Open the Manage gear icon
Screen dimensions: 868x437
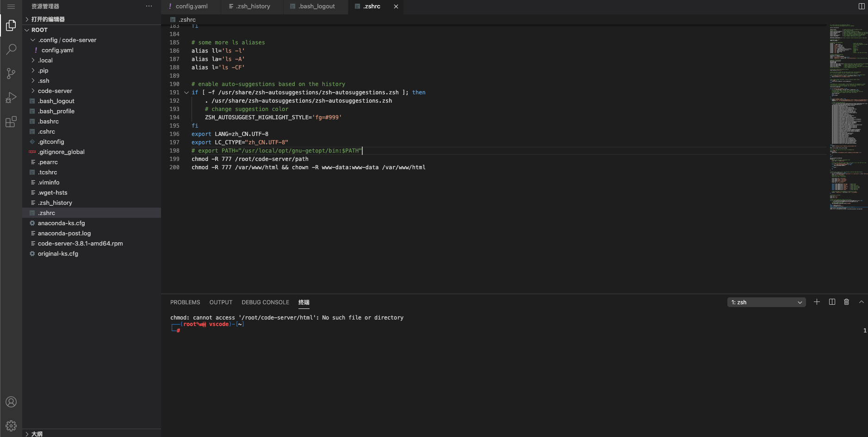click(x=11, y=426)
